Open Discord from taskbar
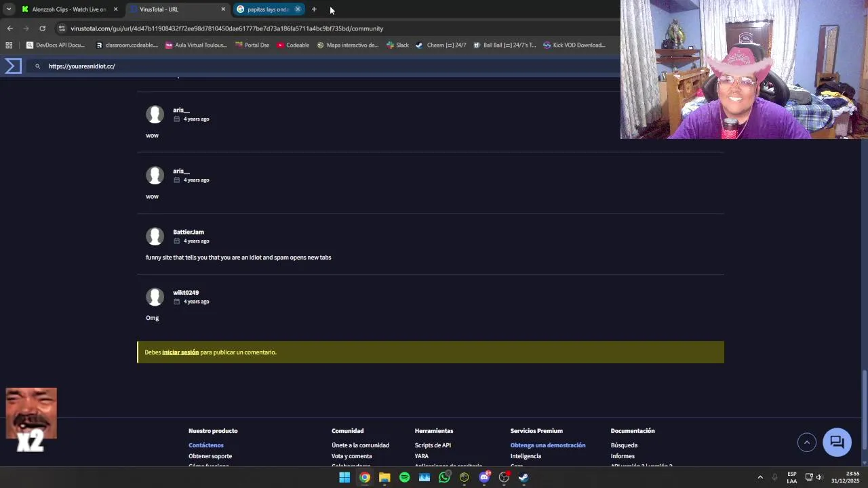868x488 pixels. coord(484,477)
